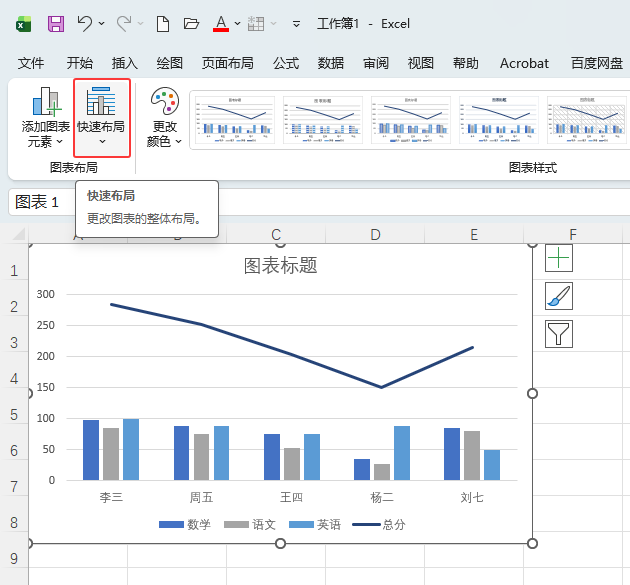Click the redo icon
Screen dimensions: 630x585
click(x=124, y=24)
